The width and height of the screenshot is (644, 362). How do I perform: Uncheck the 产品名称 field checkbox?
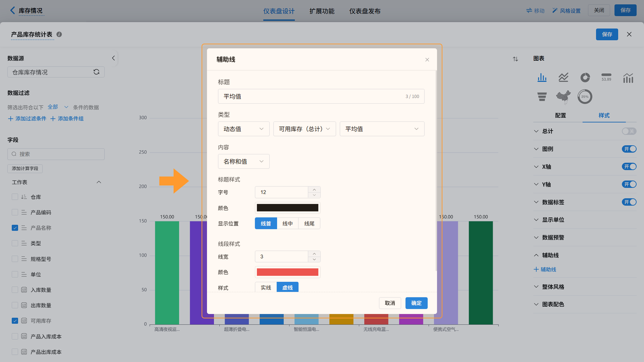[15, 228]
